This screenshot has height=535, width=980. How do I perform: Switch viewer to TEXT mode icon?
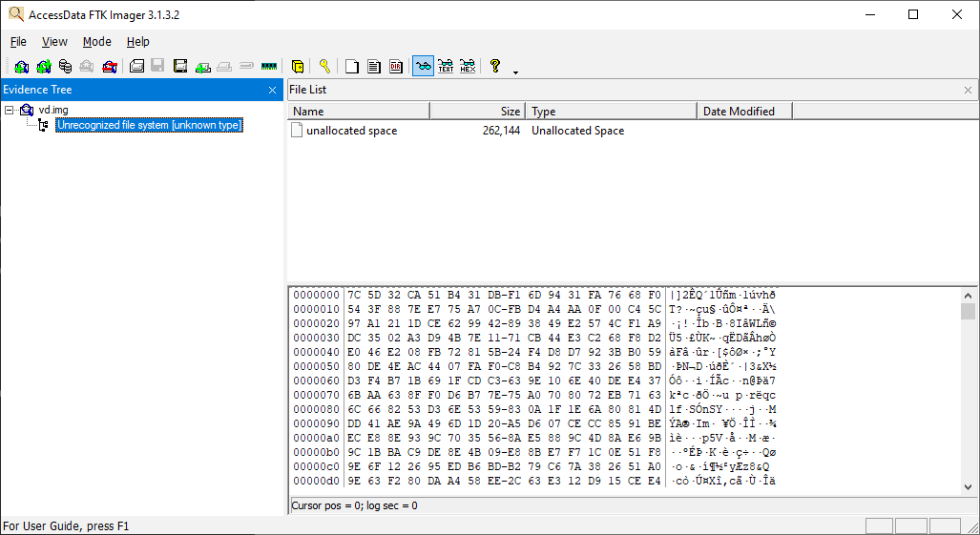pyautogui.click(x=446, y=66)
